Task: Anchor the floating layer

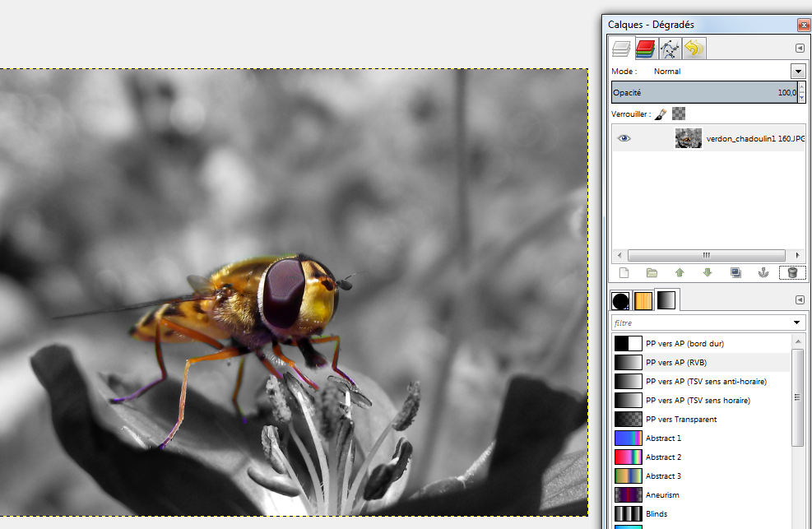Action: [763, 273]
